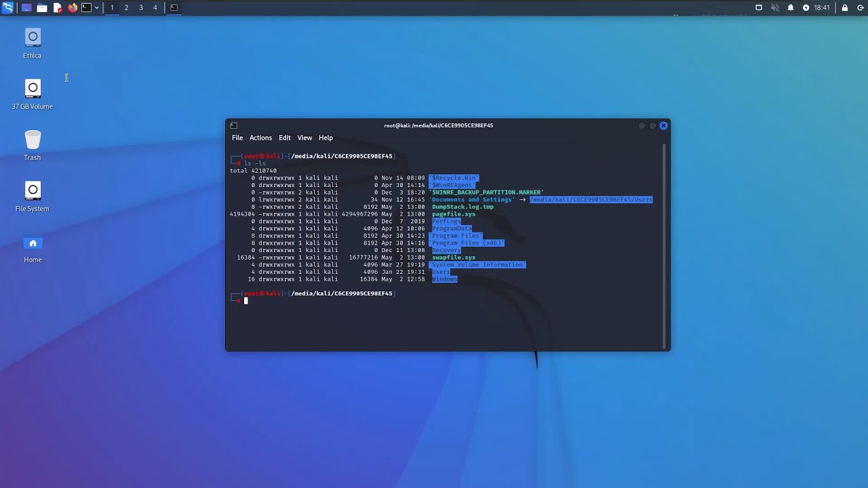Click the 'Documents and Settings' link entry

(x=472, y=200)
